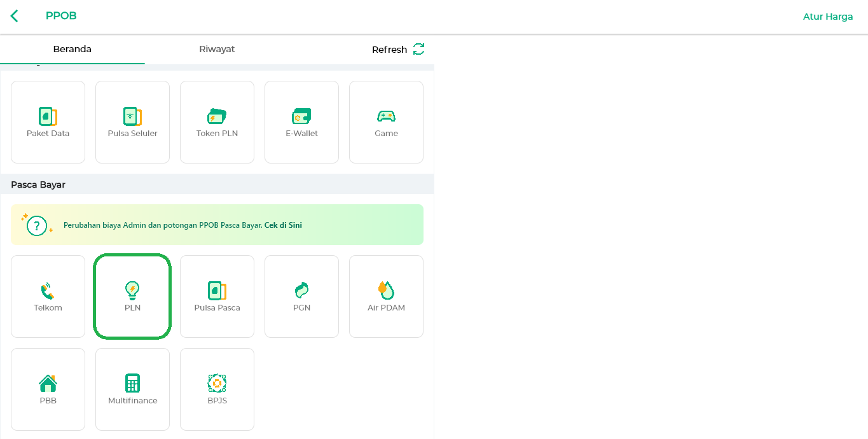Screen dimensions: 868x439
Task: Open the BPJS card
Action: pos(217,389)
